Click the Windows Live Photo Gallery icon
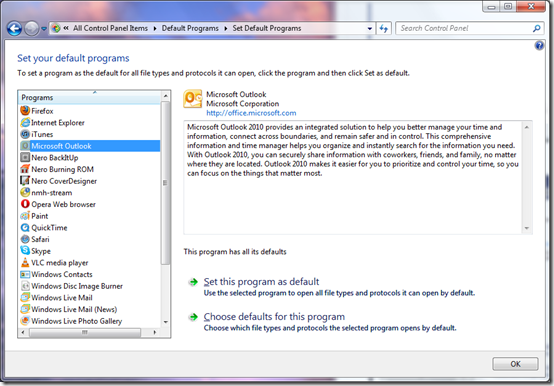 click(25, 321)
